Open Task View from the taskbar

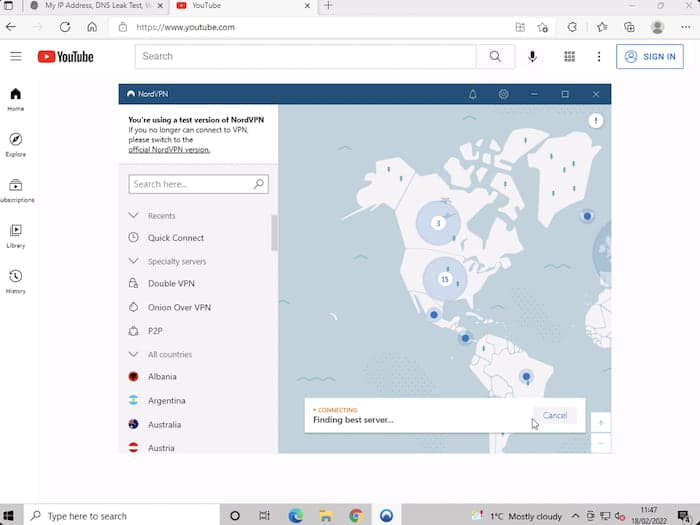265,516
